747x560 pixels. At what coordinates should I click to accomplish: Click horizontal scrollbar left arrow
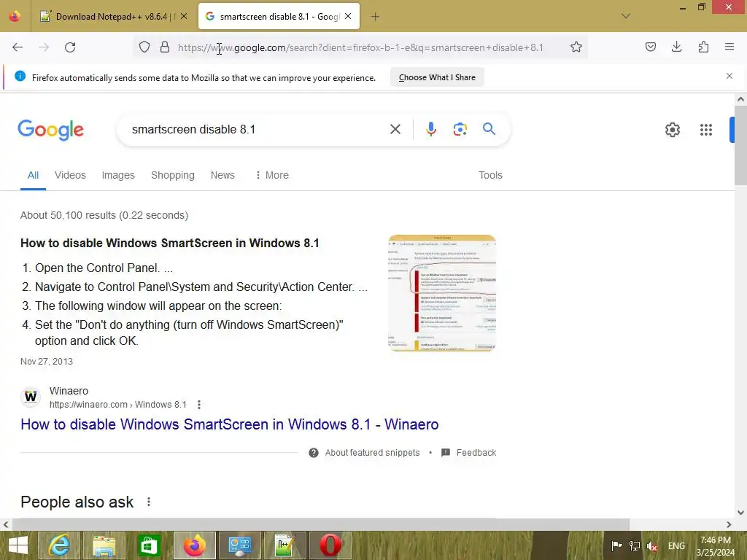[x=6, y=524]
